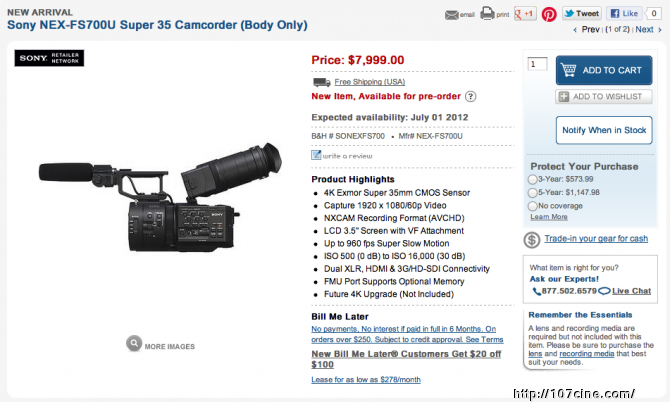
Task: Click the More Images magnifier icon
Action: pyautogui.click(x=134, y=343)
